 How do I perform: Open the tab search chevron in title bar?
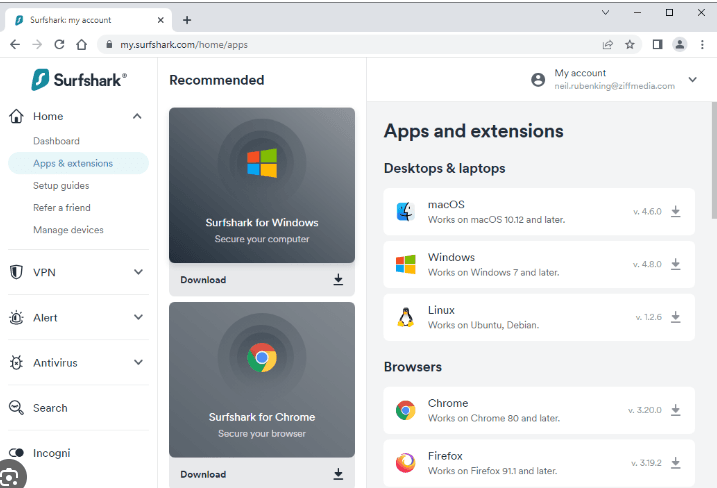pyautogui.click(x=605, y=13)
